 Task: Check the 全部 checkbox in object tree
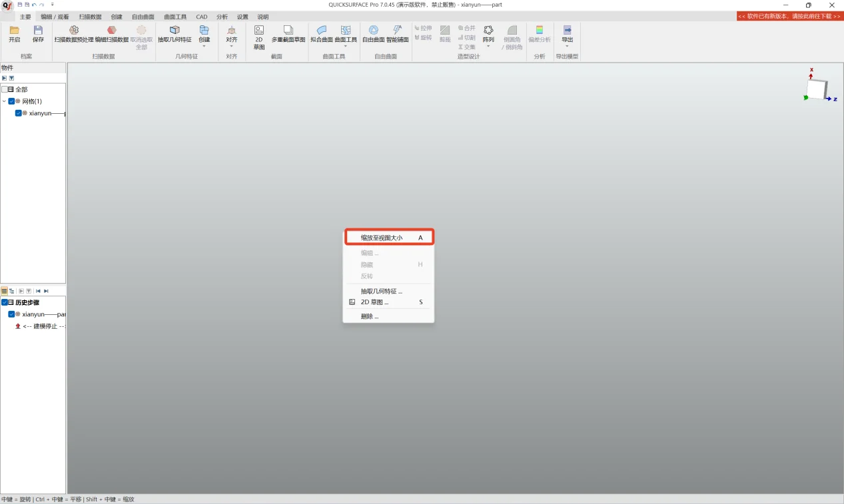(5, 89)
